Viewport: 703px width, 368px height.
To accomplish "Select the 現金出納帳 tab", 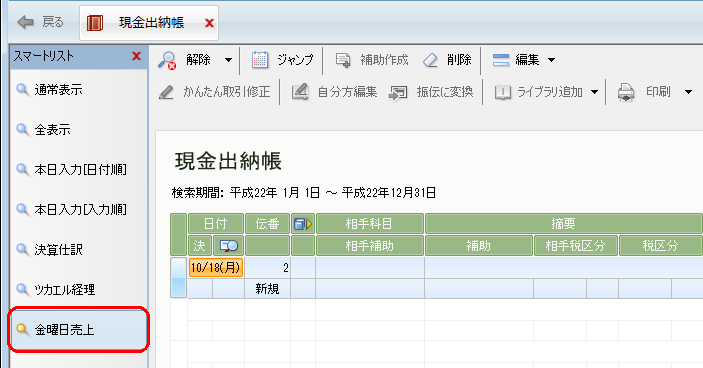I will 149,23.
